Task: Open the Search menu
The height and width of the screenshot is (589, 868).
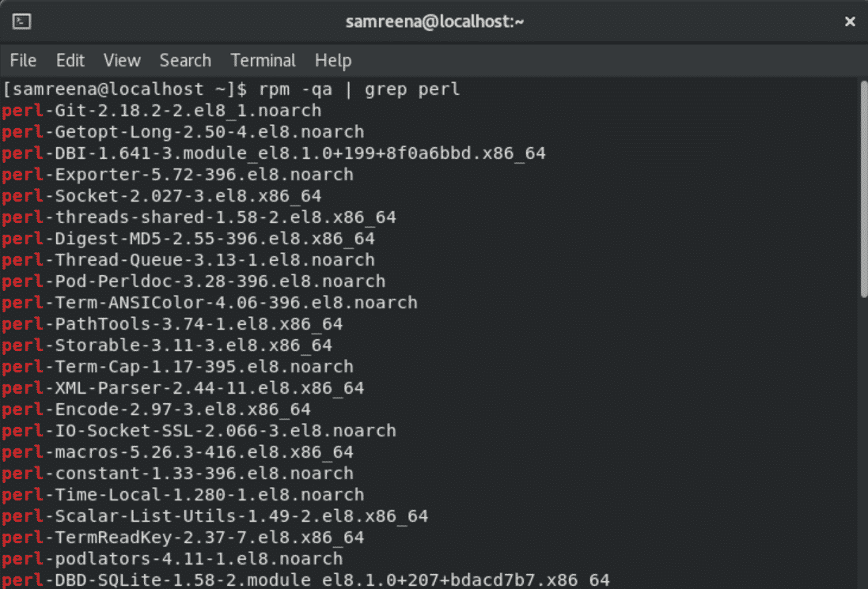Action: click(185, 60)
